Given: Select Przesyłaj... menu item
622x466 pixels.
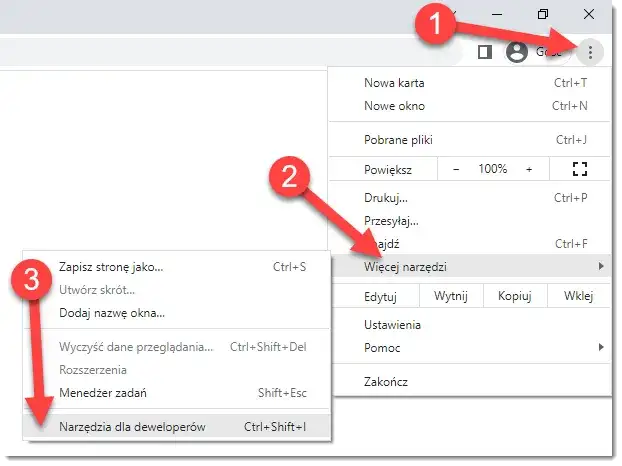Looking at the screenshot, I should [x=470, y=221].
